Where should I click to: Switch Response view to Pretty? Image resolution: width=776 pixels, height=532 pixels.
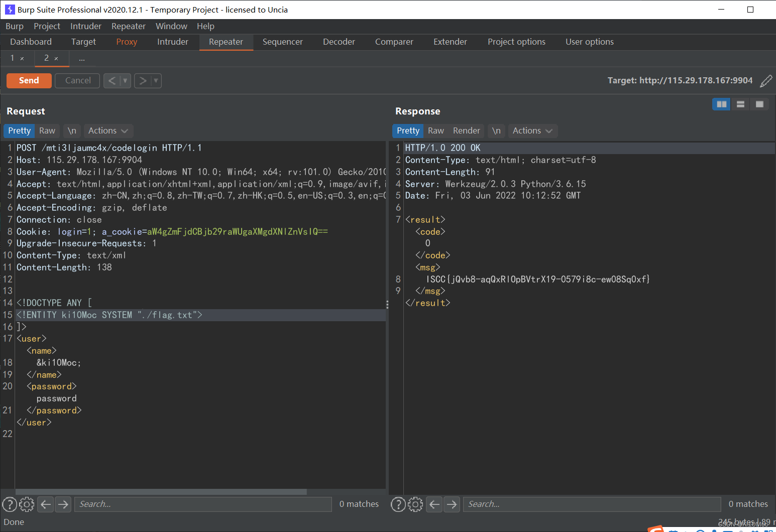pos(408,131)
